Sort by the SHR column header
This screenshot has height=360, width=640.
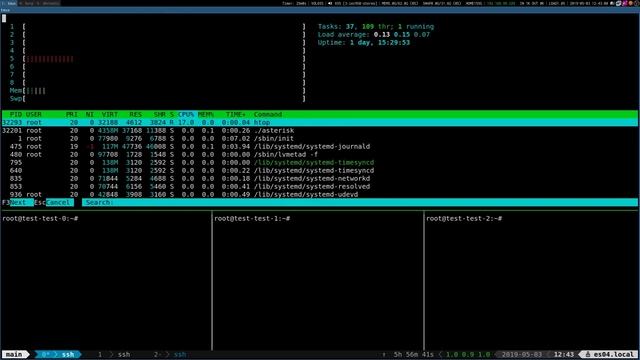click(x=160, y=114)
